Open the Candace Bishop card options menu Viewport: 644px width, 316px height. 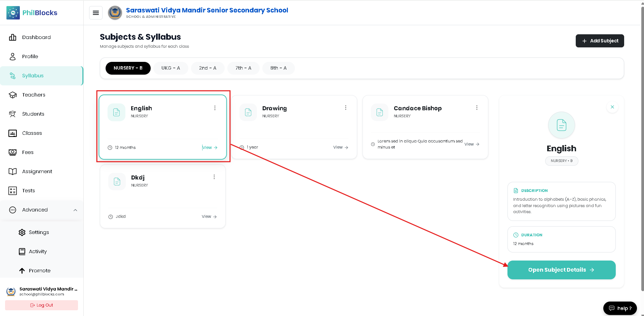(x=477, y=108)
